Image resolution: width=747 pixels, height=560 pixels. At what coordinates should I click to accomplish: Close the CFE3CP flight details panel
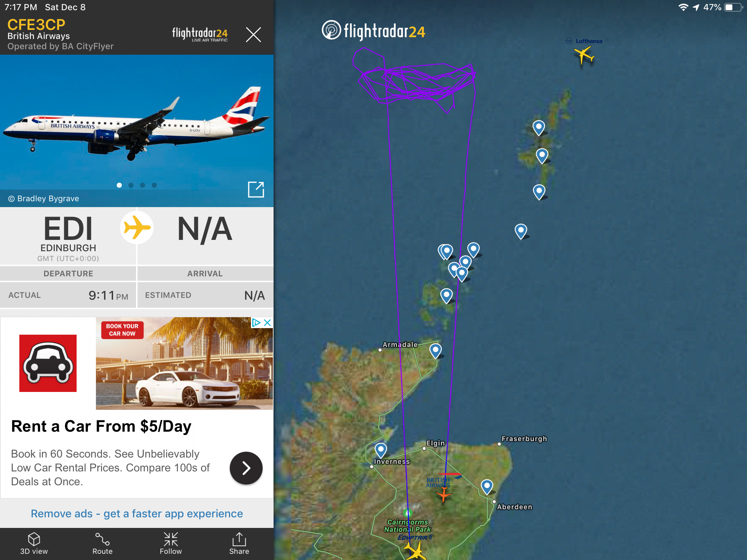(253, 35)
